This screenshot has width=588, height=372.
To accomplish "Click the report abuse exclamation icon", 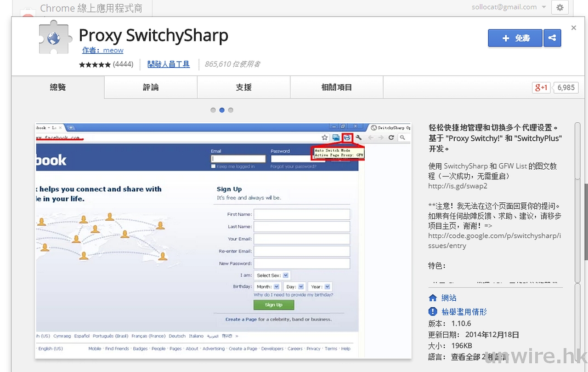I will point(433,312).
